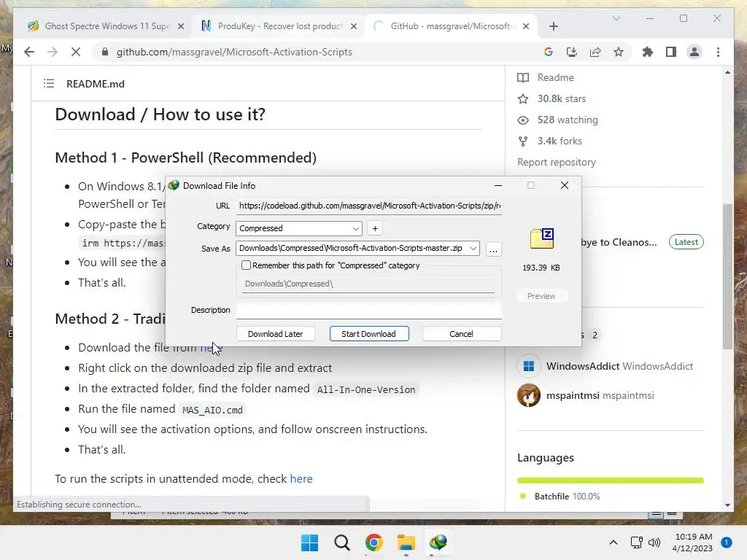
Task: Click the Start Download button
Action: pos(368,334)
